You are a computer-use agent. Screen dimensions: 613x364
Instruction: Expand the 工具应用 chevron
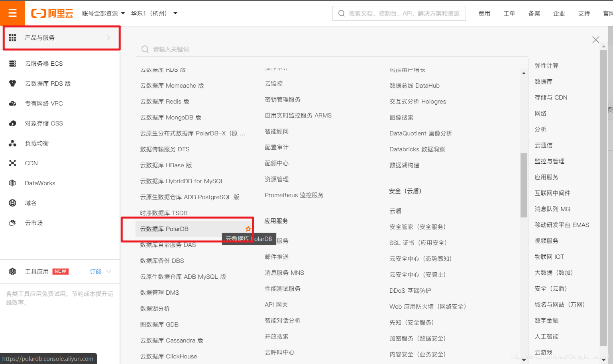pos(109,272)
